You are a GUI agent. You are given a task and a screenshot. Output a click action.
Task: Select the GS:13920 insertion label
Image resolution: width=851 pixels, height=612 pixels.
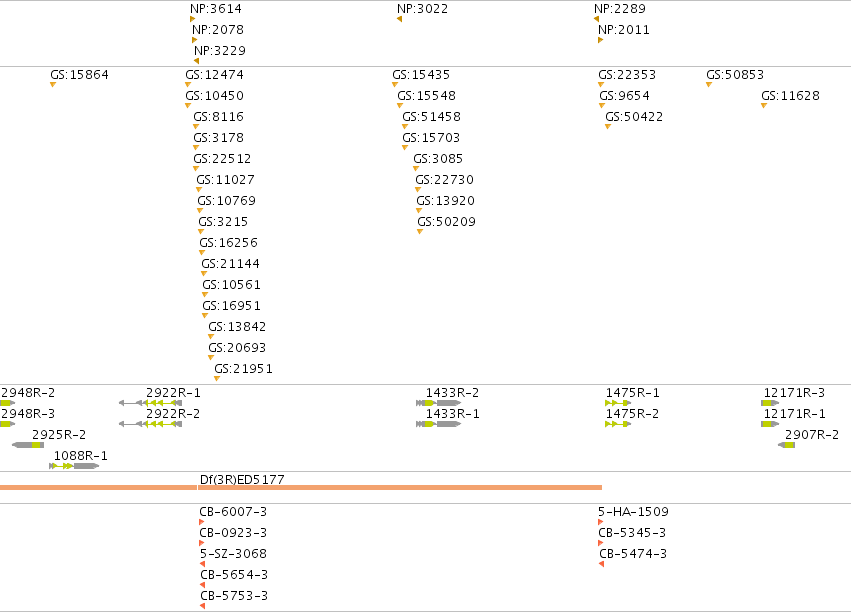click(x=446, y=201)
